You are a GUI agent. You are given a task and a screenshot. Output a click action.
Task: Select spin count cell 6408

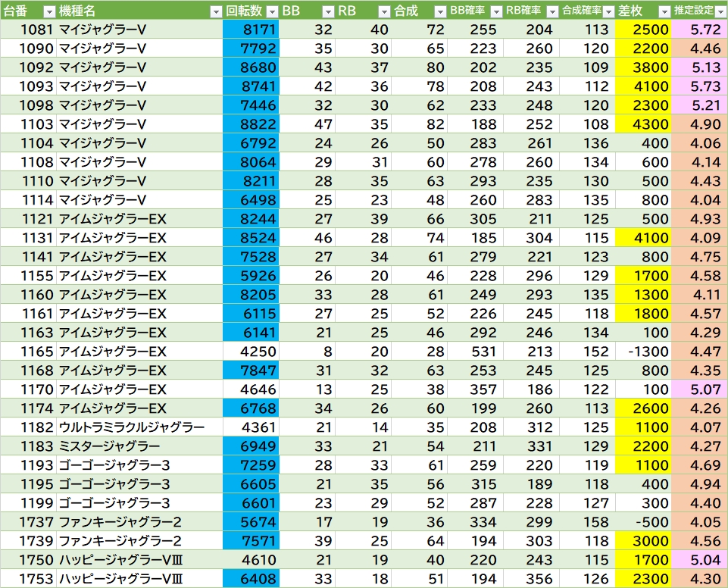(x=251, y=579)
